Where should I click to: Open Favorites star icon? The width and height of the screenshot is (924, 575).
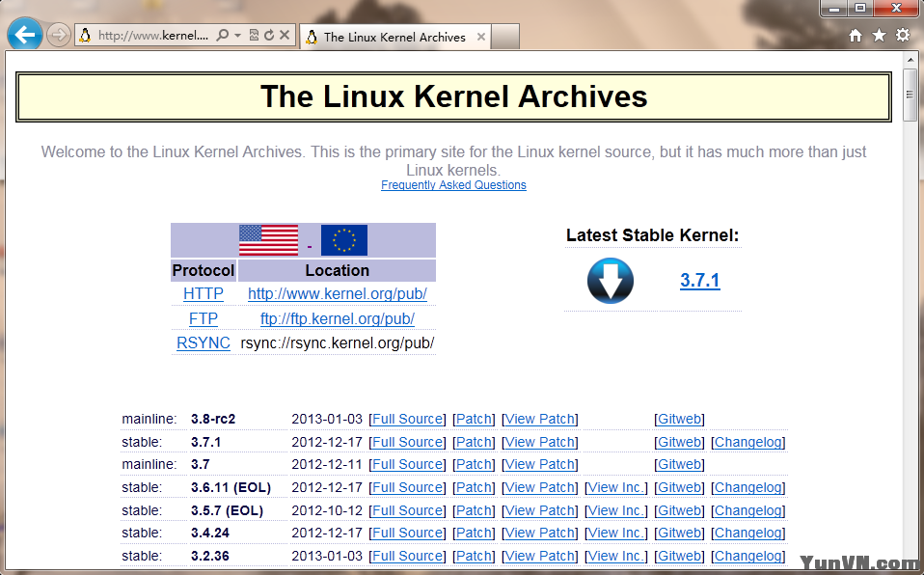tap(880, 36)
